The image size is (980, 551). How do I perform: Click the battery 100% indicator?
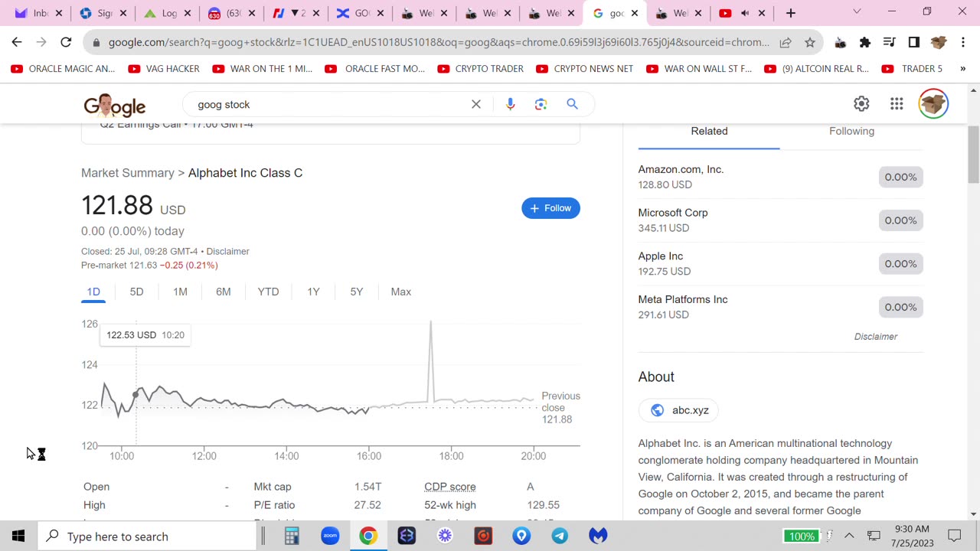[x=801, y=536]
